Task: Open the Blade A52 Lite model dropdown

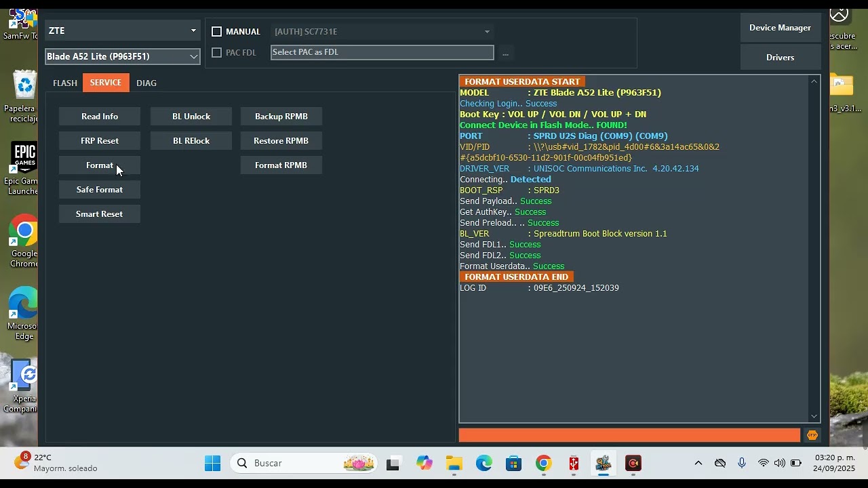Action: tap(122, 56)
